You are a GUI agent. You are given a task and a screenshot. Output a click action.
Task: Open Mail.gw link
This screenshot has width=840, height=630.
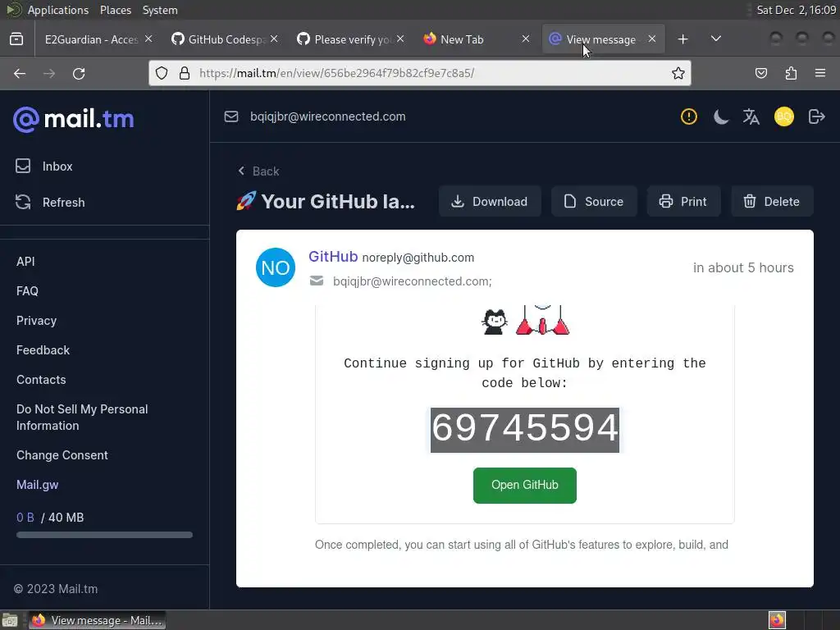[37, 484]
